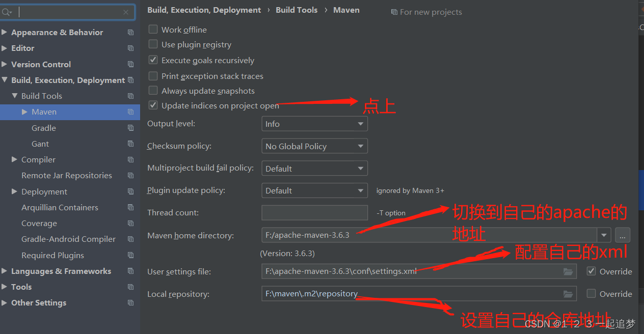Click the Thread count input field

[x=314, y=213]
